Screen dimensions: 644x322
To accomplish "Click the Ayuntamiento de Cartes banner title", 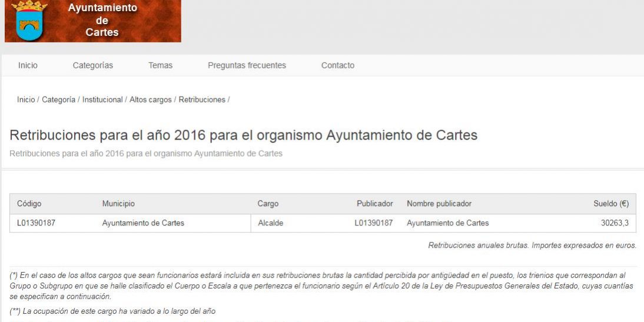I will tap(102, 20).
